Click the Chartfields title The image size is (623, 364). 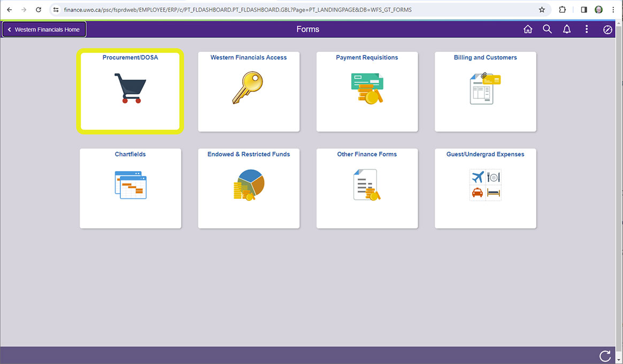pos(130,154)
